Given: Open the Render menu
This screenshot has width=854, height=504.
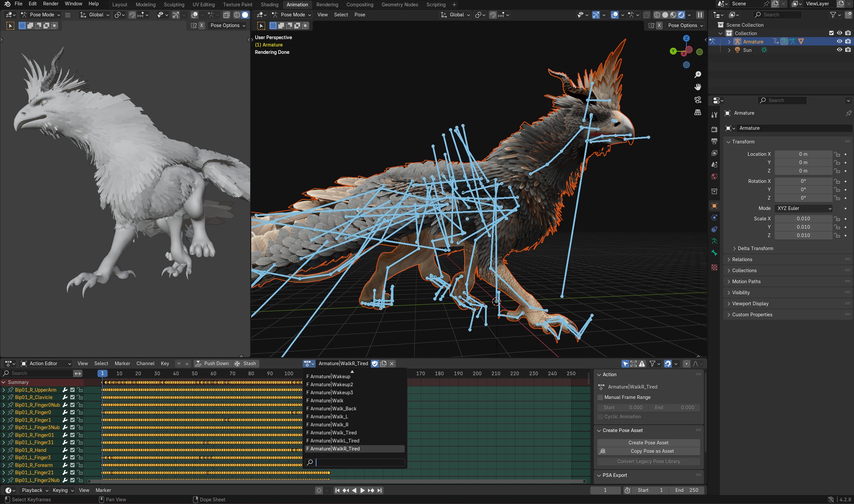Looking at the screenshot, I should click(x=51, y=4).
